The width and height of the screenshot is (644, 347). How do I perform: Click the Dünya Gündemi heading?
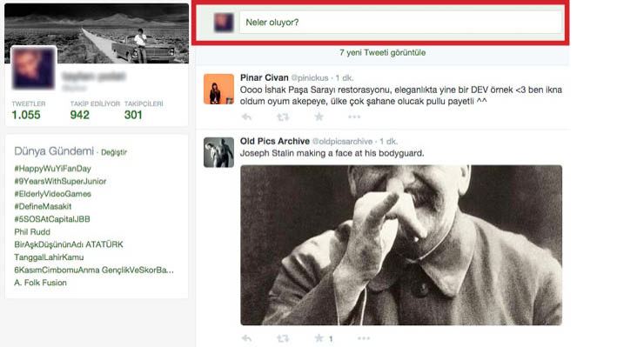click(54, 151)
